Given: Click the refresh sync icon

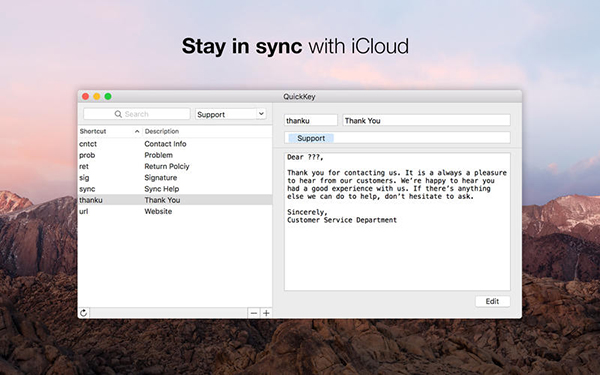Looking at the screenshot, I should coord(83,313).
